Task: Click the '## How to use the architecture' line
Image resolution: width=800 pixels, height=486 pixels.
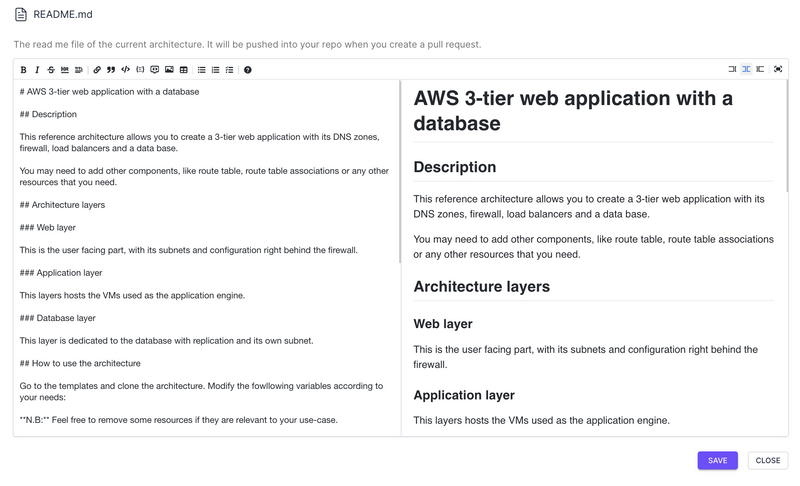Action: [80, 364]
